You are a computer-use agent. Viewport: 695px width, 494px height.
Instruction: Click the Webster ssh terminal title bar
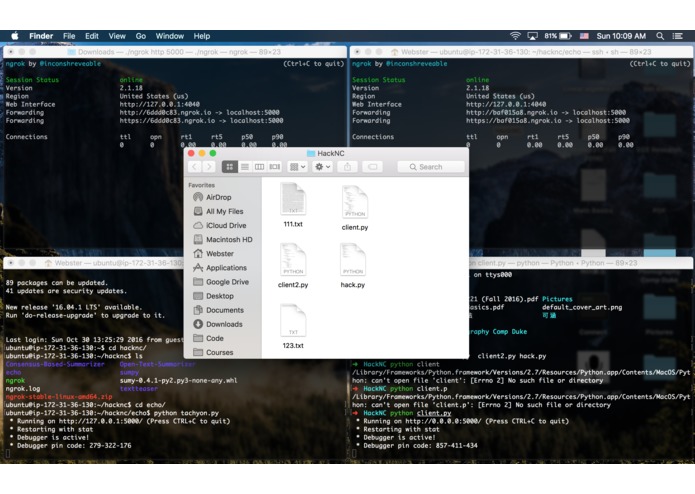pos(521,52)
